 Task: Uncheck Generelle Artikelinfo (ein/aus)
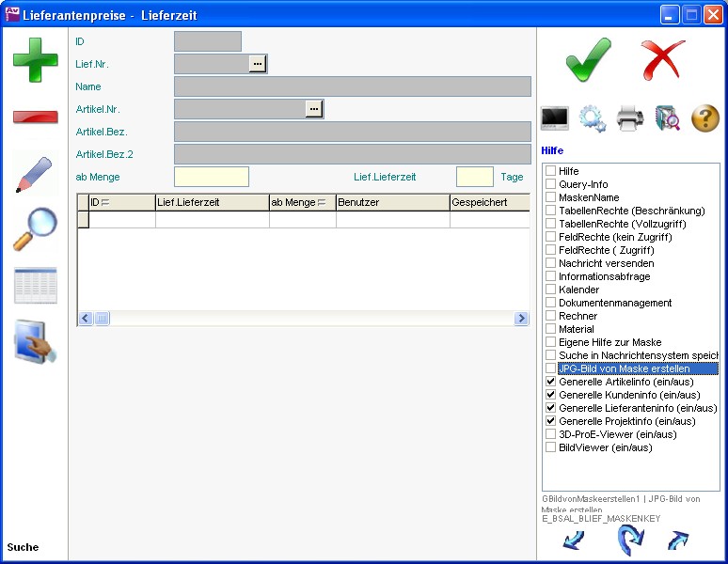551,383
